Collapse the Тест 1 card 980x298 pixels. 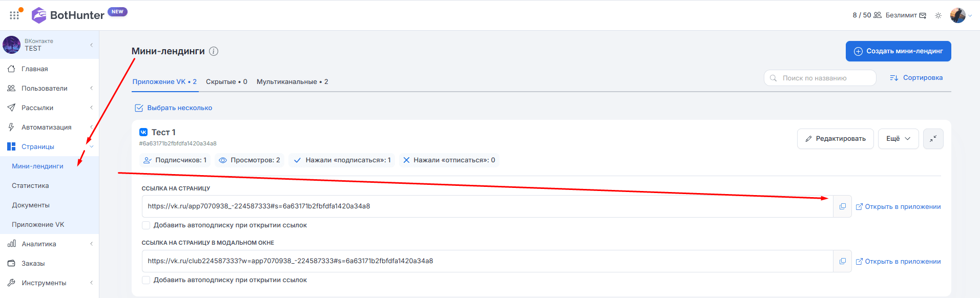933,139
